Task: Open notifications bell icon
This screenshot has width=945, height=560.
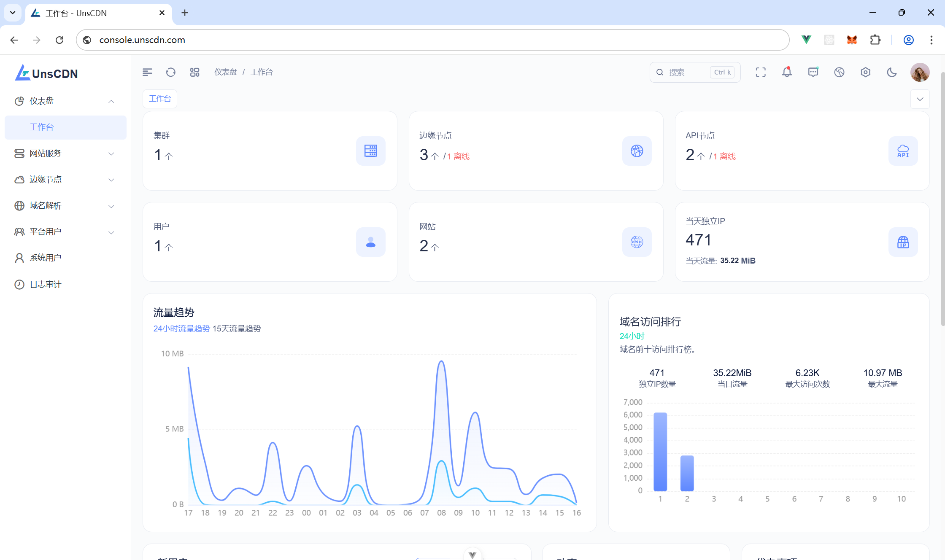Action: [x=787, y=72]
